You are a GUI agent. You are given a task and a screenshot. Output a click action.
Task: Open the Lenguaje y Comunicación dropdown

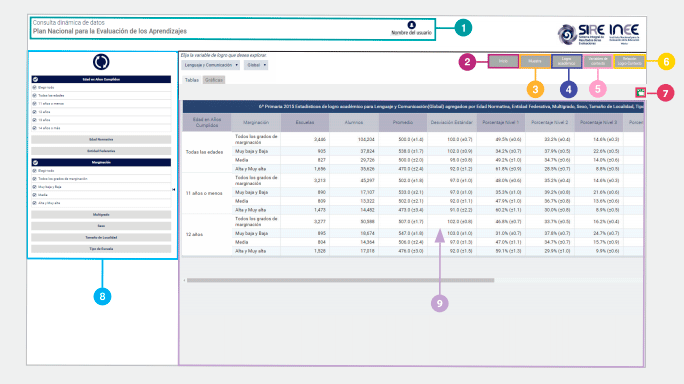coord(211,65)
